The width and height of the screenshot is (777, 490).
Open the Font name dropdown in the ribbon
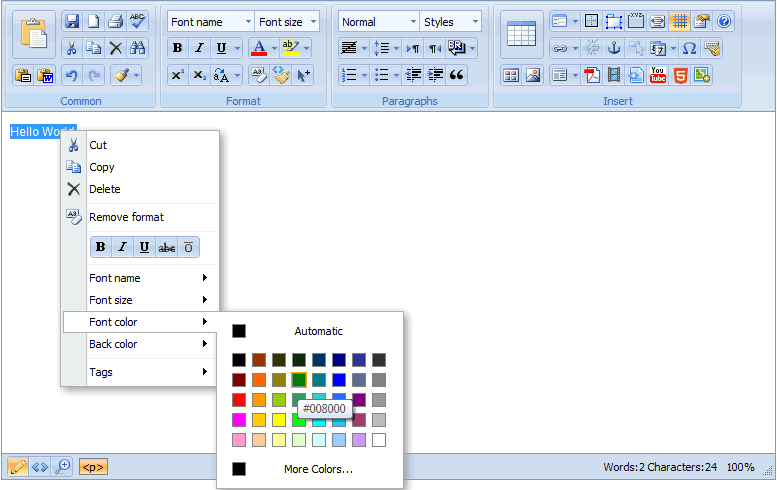210,22
